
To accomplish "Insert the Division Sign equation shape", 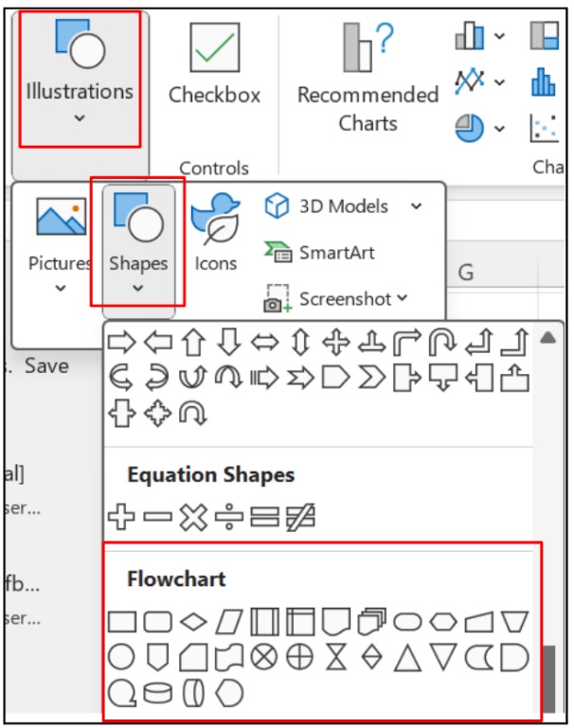I will click(x=228, y=517).
